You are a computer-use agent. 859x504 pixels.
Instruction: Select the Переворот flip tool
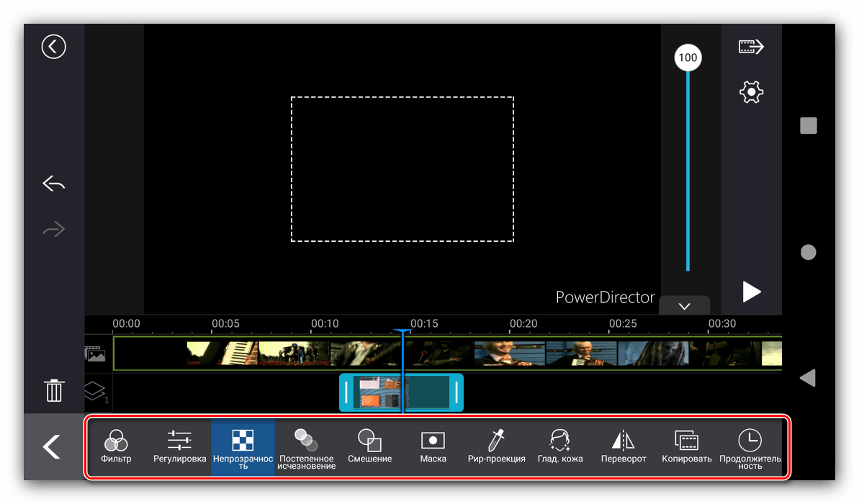624,446
